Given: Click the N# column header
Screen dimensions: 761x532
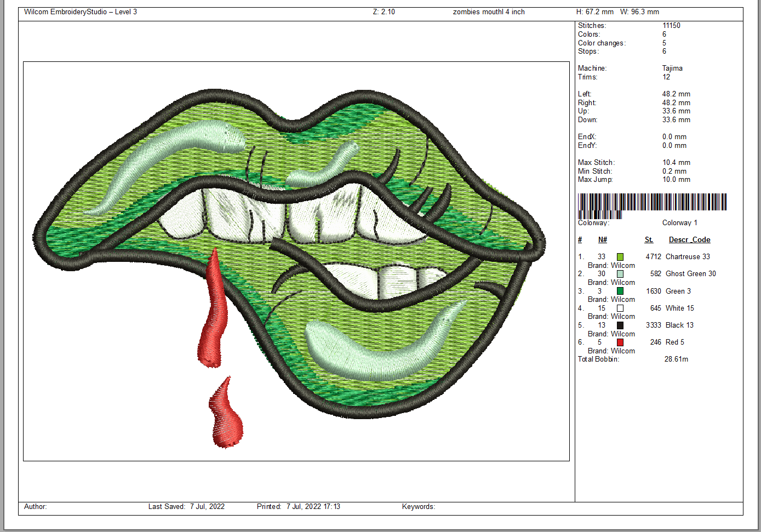Looking at the screenshot, I should click(602, 240).
